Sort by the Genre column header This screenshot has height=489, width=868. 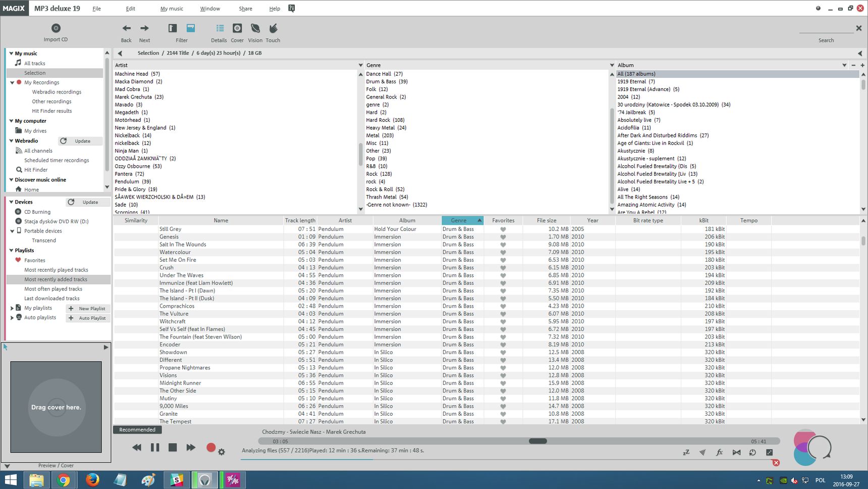[x=462, y=220]
